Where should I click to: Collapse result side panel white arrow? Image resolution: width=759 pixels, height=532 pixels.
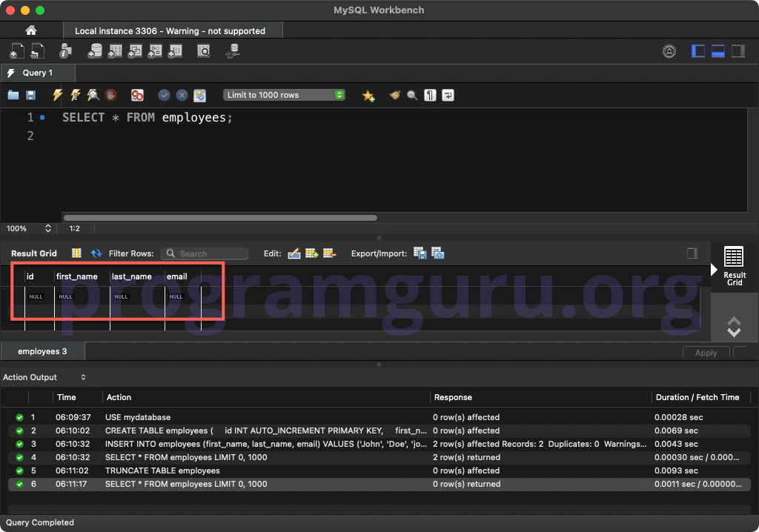tap(714, 270)
